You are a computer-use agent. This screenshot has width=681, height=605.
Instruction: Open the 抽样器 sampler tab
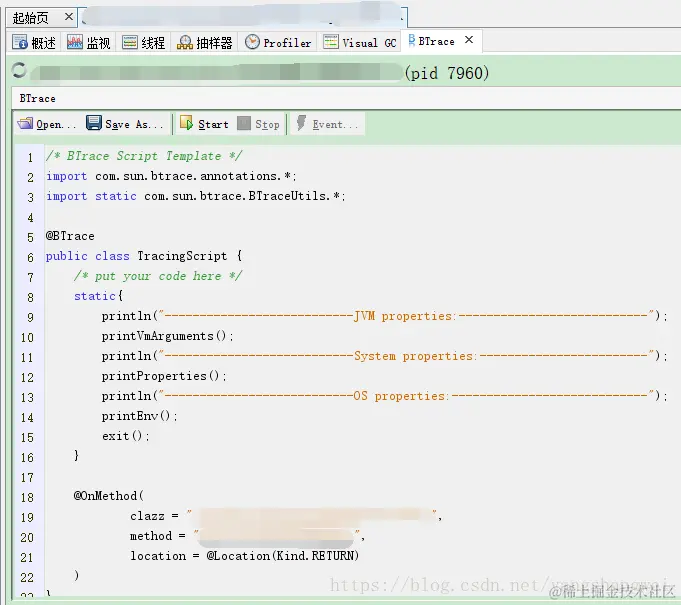(205, 43)
